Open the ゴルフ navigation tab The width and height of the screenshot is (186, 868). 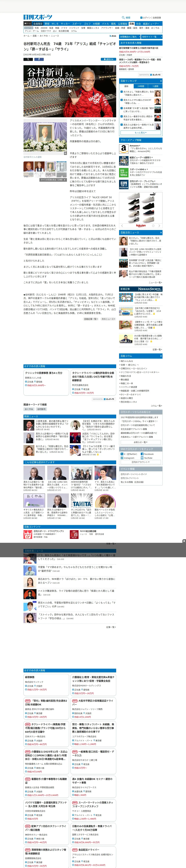87,24
